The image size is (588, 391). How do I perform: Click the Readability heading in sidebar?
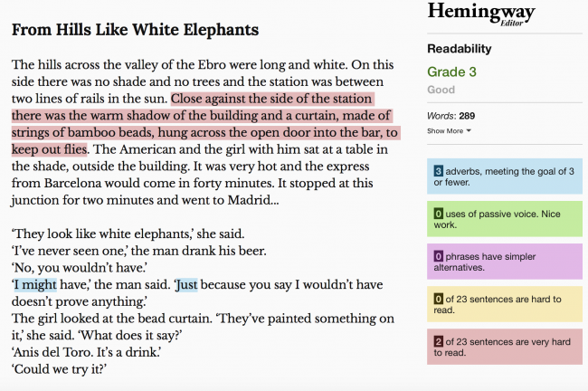coord(460,49)
